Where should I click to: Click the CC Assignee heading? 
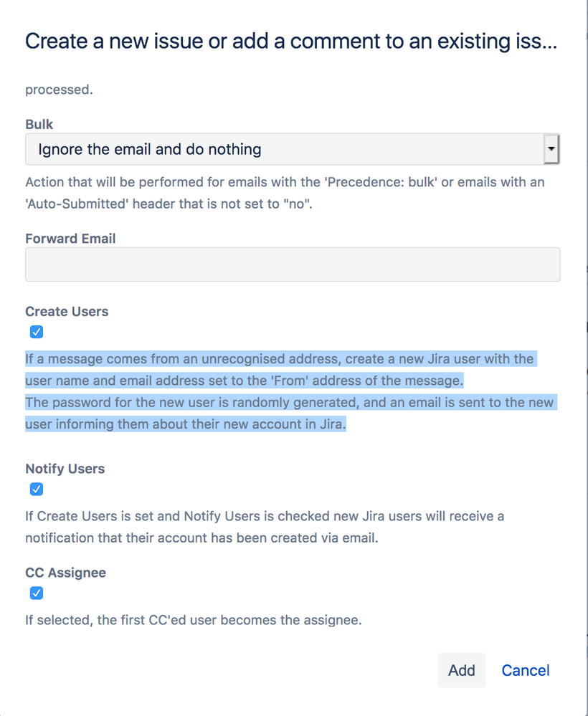tap(65, 572)
